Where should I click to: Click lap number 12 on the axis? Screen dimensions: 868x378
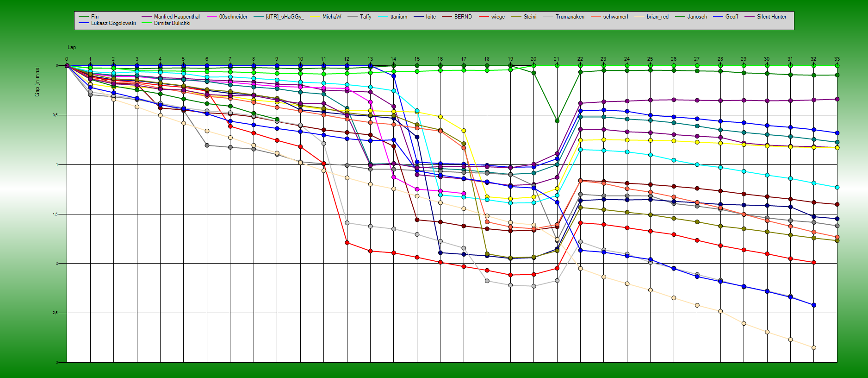347,59
